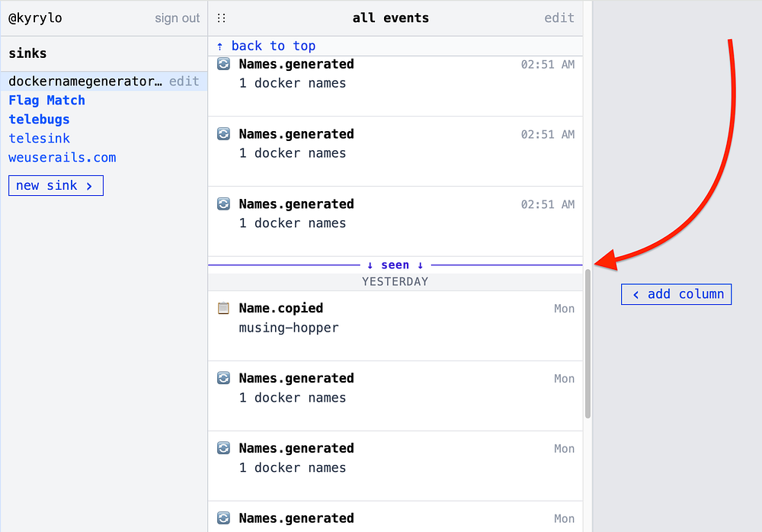Open the weuserails.com sink
Image resolution: width=762 pixels, height=532 pixels.
coord(62,158)
